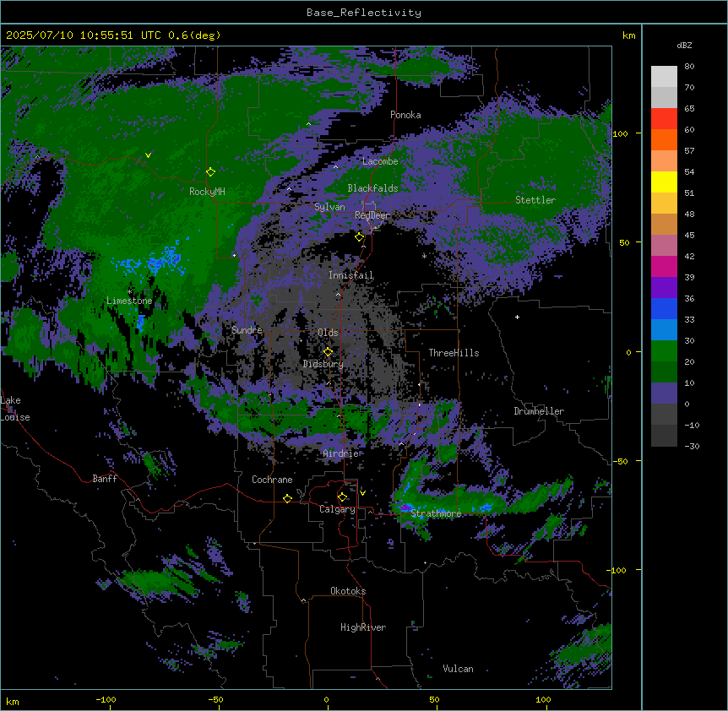Select the yellow diamond marker between Olds and Didsbury
Screen dimensions: 728x711
coord(328,352)
